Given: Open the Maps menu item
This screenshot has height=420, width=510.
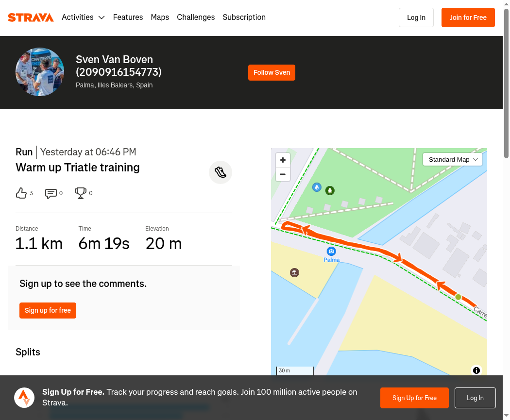Looking at the screenshot, I should [x=160, y=17].
